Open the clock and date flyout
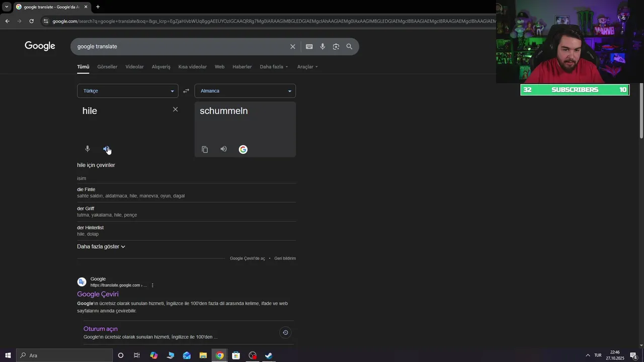The width and height of the screenshot is (644, 362). [615, 355]
